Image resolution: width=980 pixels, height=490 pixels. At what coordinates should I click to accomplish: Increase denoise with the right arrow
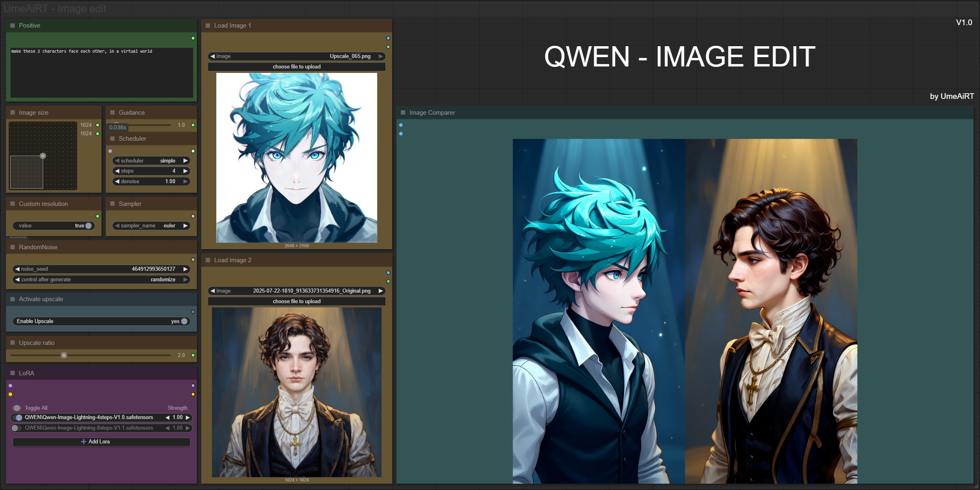point(185,182)
